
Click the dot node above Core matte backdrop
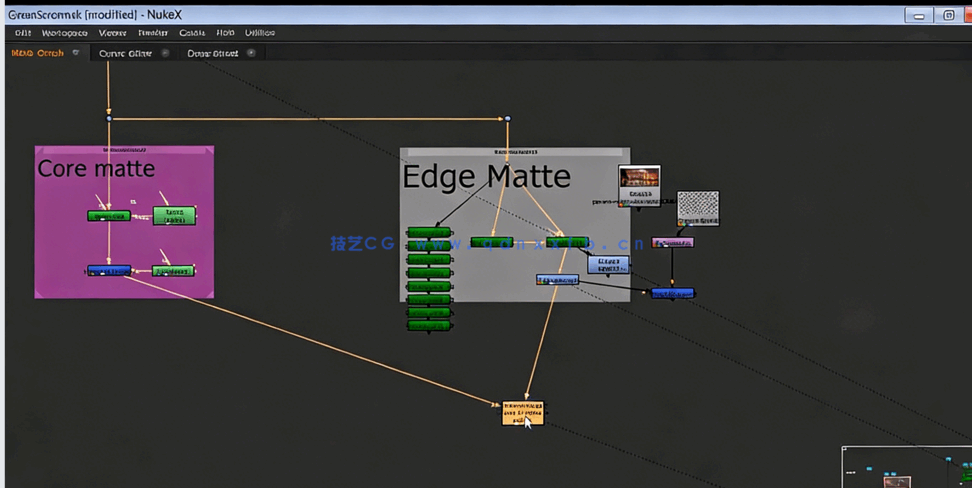point(109,119)
